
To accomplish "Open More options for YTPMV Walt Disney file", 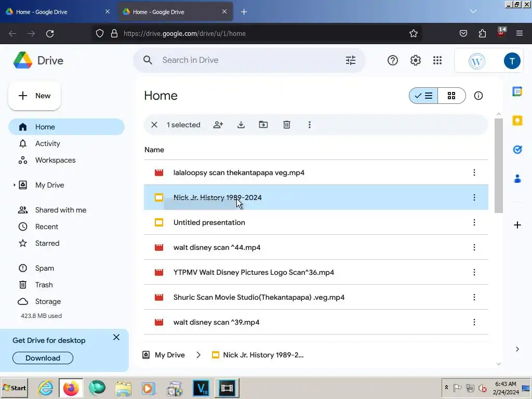I will 474,272.
